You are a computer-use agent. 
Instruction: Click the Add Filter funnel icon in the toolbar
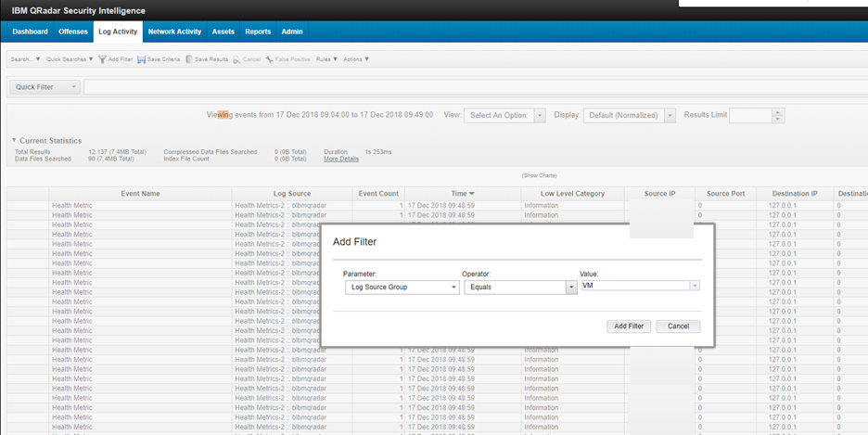(x=102, y=59)
